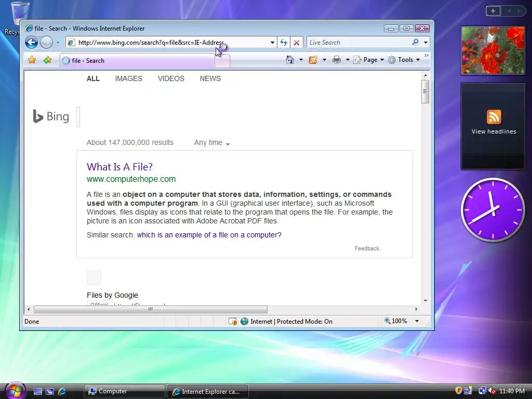Open the 'What Is A File?' result
The image size is (532, 399).
pyautogui.click(x=120, y=167)
